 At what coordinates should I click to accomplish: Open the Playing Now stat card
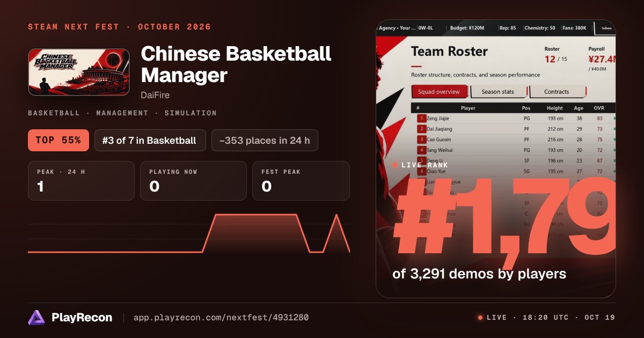click(193, 181)
